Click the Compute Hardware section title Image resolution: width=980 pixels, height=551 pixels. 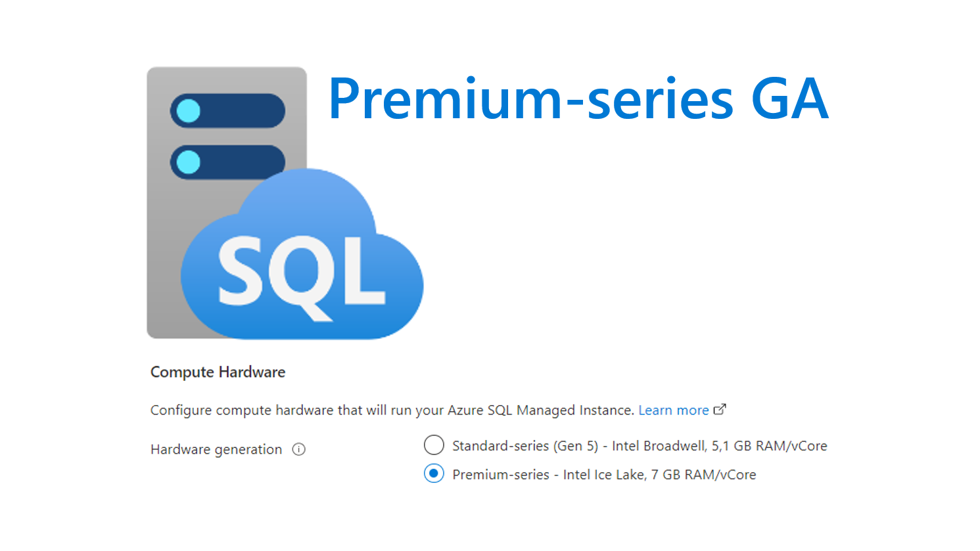218,372
